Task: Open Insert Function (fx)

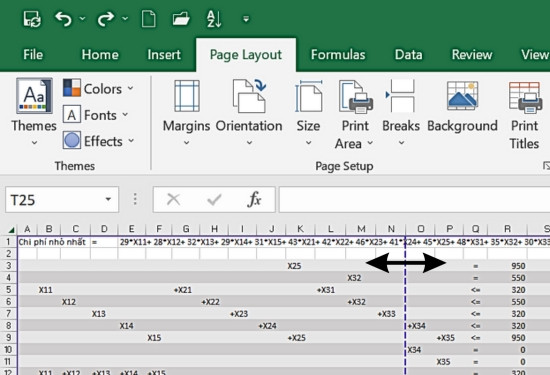Action: 254,200
